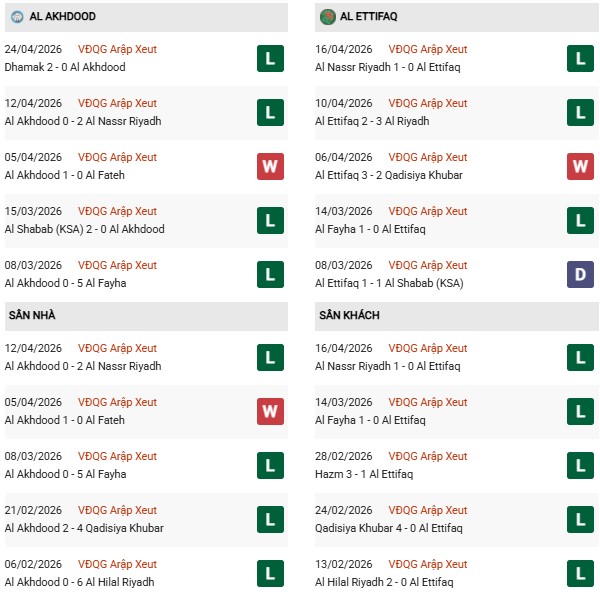Image resolution: width=600 pixels, height=596 pixels.
Task: Click W badge for Al Akhdood 1-0 Al Fateh in top list
Action: pyautogui.click(x=270, y=167)
